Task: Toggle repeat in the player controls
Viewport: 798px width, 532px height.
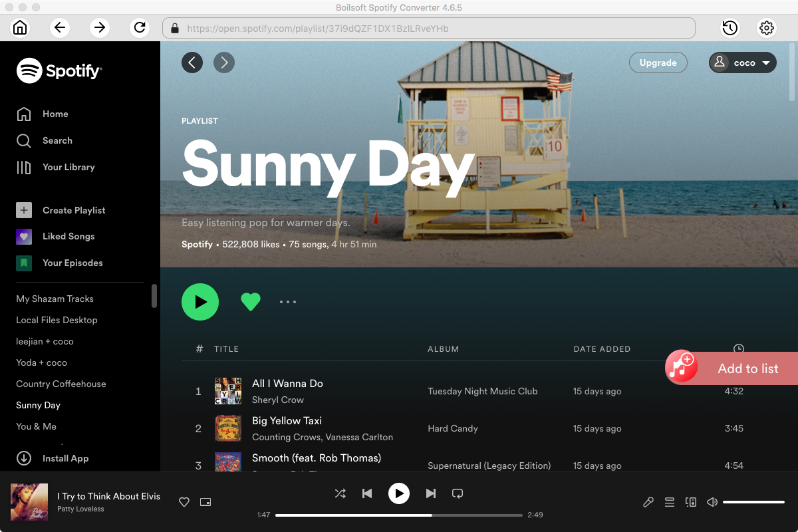Action: pyautogui.click(x=458, y=493)
